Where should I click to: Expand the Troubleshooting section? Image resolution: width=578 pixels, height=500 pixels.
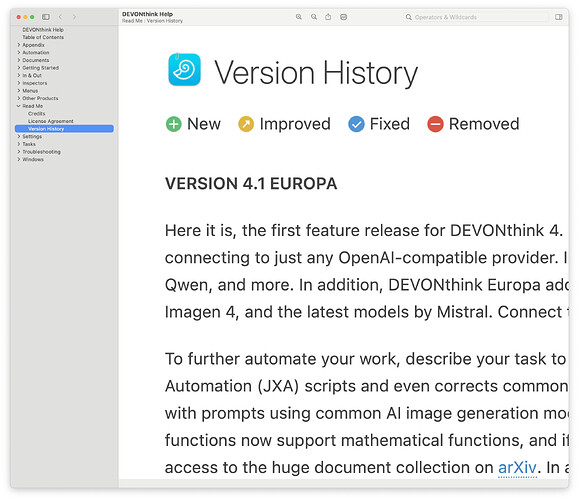[x=18, y=152]
